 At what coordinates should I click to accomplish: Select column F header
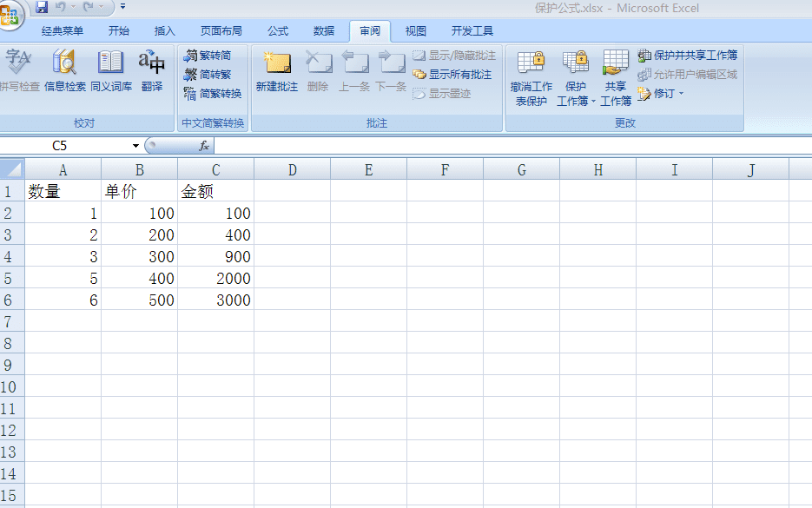[x=445, y=169]
